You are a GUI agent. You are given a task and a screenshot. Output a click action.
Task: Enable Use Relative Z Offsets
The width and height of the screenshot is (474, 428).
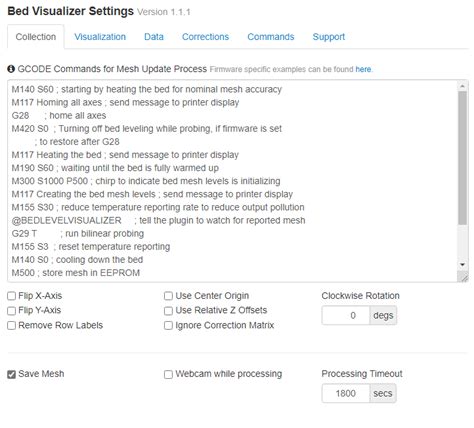[168, 311]
